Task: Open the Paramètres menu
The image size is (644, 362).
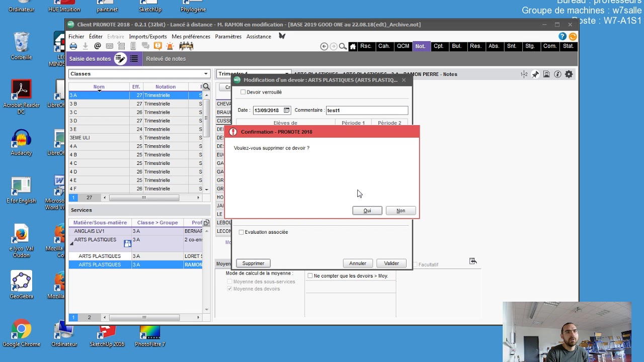Action: (x=228, y=36)
